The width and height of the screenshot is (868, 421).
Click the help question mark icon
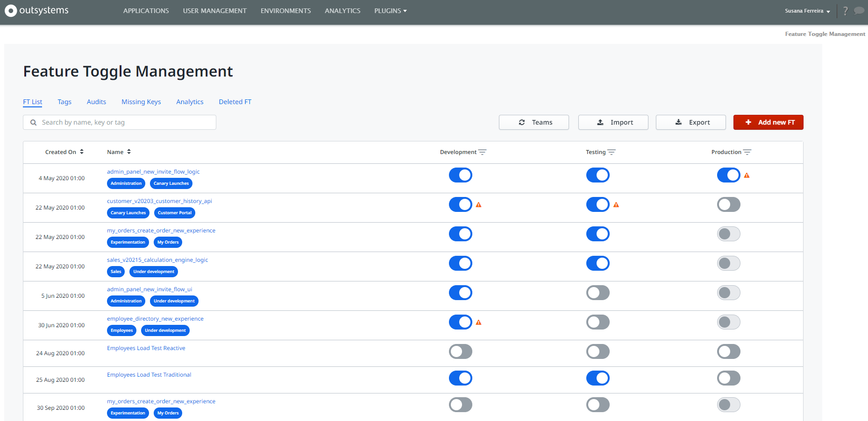(845, 10)
